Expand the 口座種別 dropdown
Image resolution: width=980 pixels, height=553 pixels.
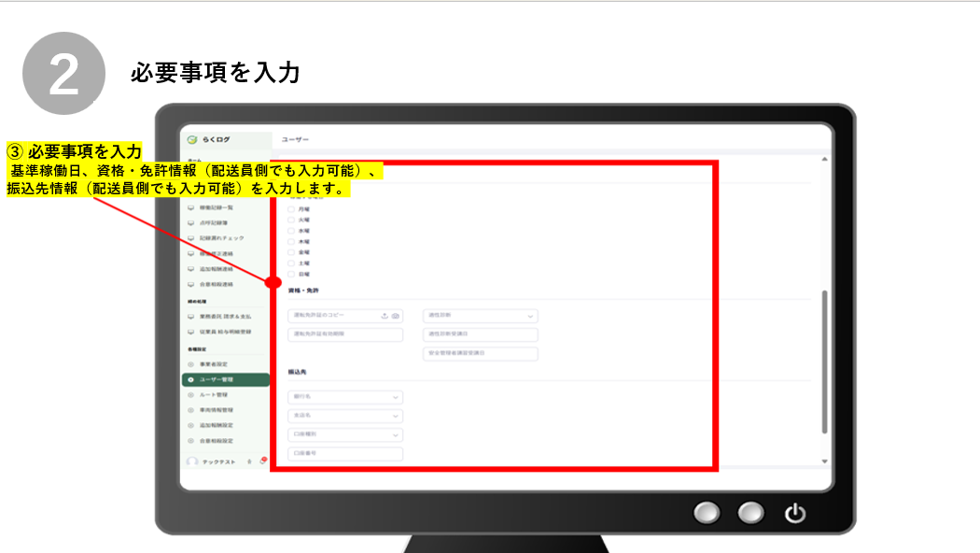(345, 434)
